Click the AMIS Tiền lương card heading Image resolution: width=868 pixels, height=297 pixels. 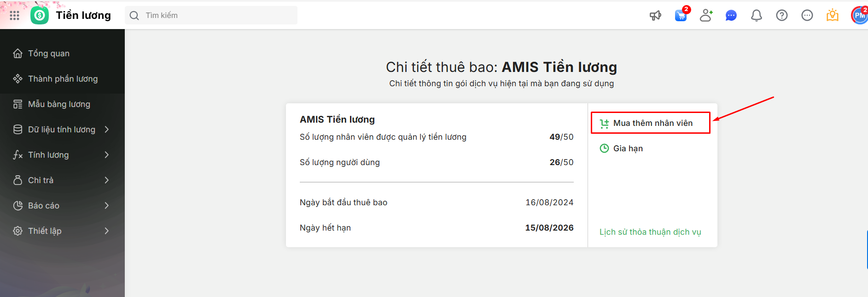337,119
